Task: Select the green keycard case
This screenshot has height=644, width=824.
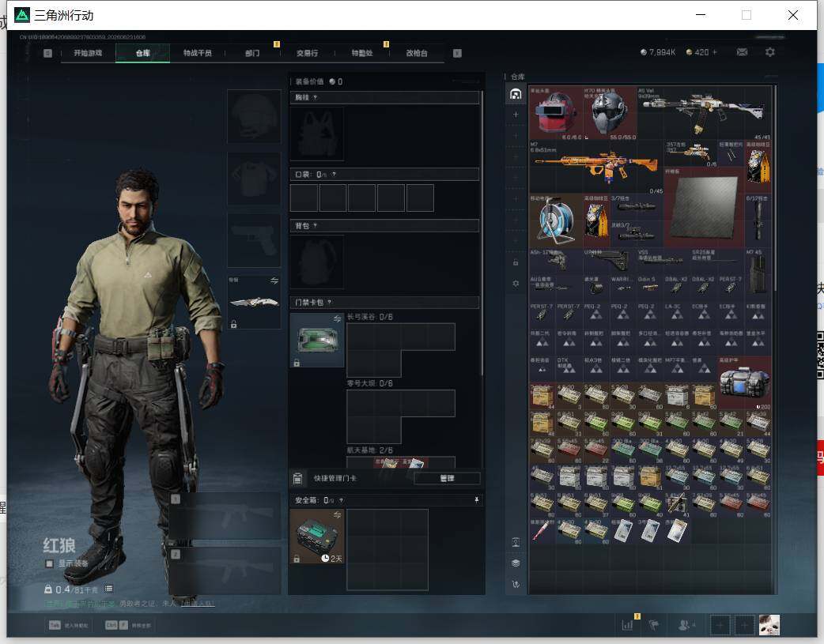Action: coord(317,340)
